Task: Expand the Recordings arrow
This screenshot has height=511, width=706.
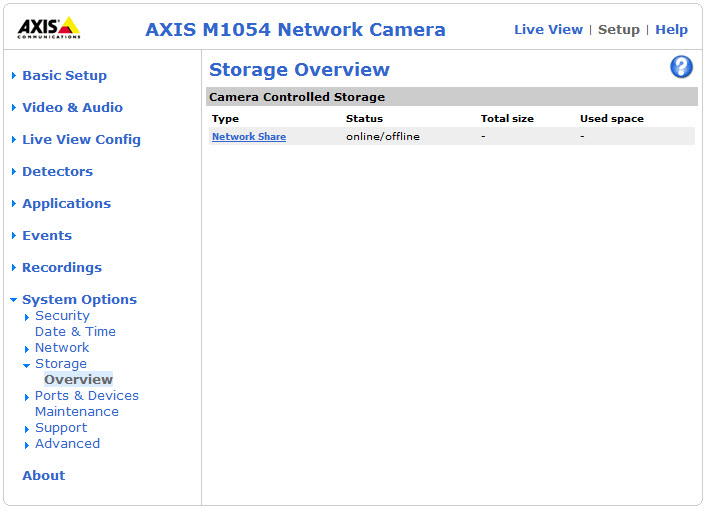Action: point(14,267)
